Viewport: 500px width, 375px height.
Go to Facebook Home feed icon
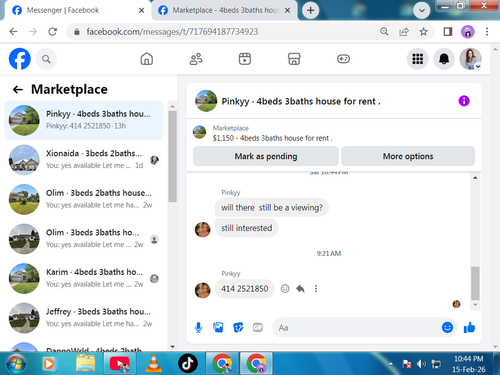[x=147, y=59]
